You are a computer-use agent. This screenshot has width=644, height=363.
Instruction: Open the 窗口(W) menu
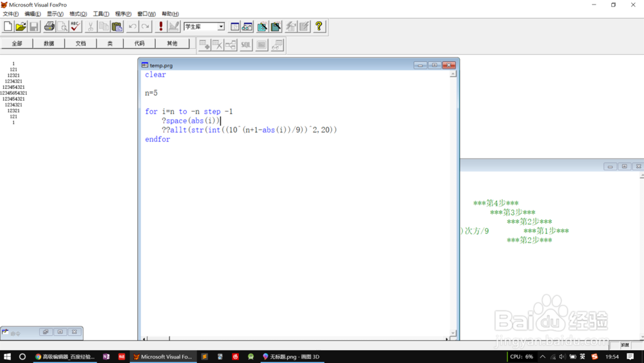tap(146, 14)
